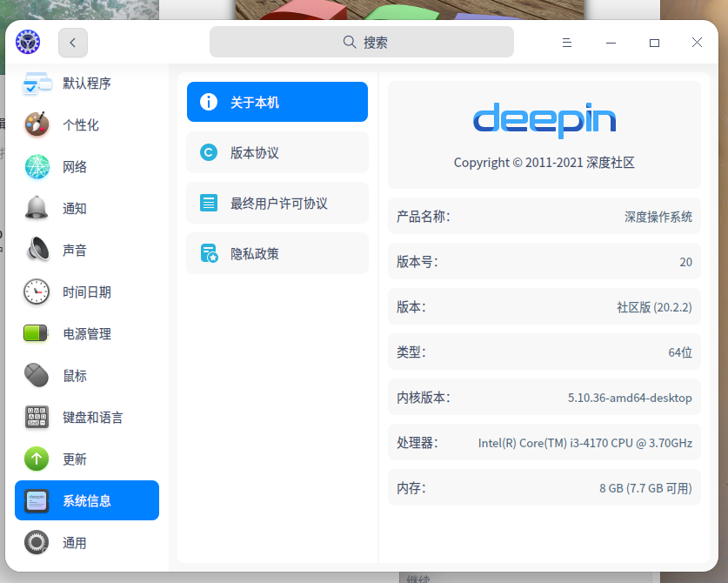Open the 默认程序 settings category
728x583 pixels.
coord(87,84)
